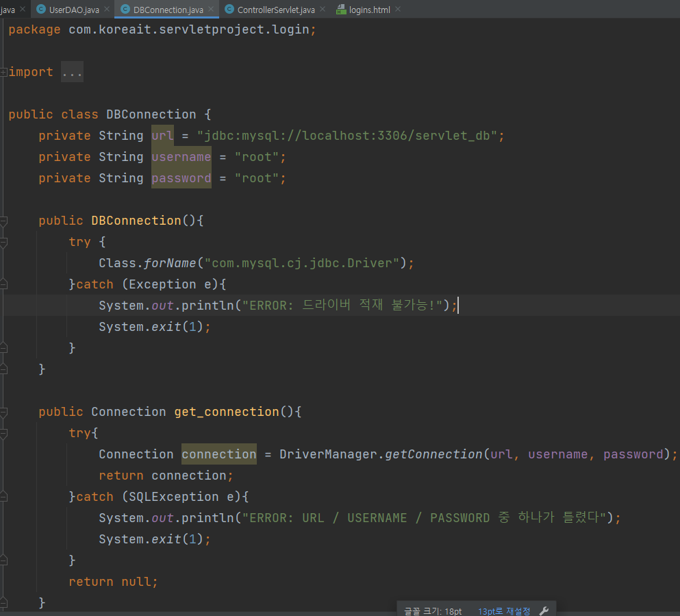The height and width of the screenshot is (616, 680).
Task: Click the constructor's closing brace fold marker
Action: click(3, 369)
